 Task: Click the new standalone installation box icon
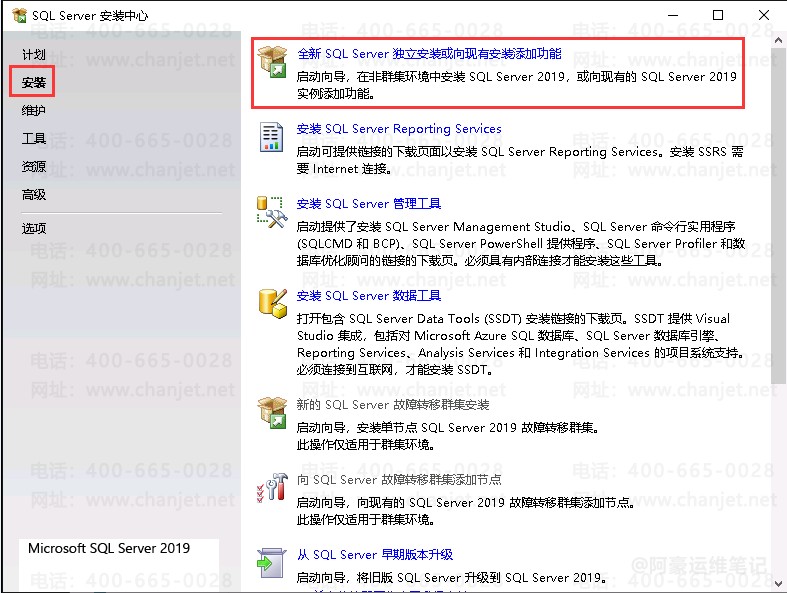pos(272,62)
